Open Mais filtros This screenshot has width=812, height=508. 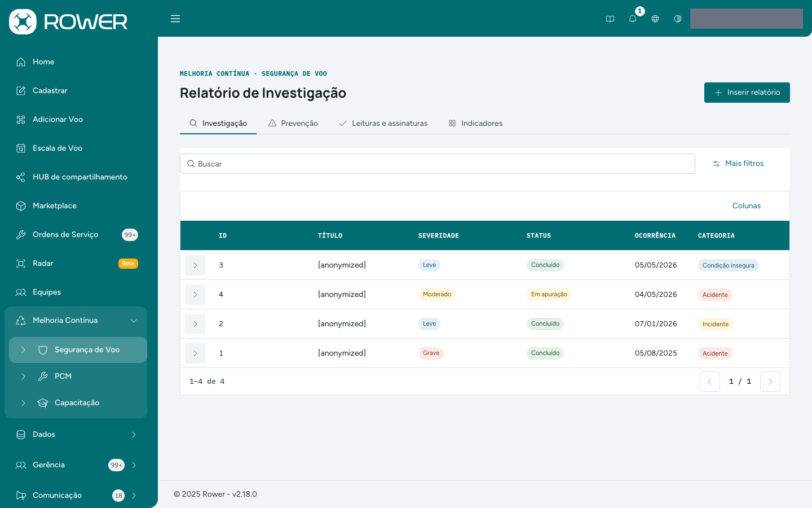pyautogui.click(x=738, y=164)
